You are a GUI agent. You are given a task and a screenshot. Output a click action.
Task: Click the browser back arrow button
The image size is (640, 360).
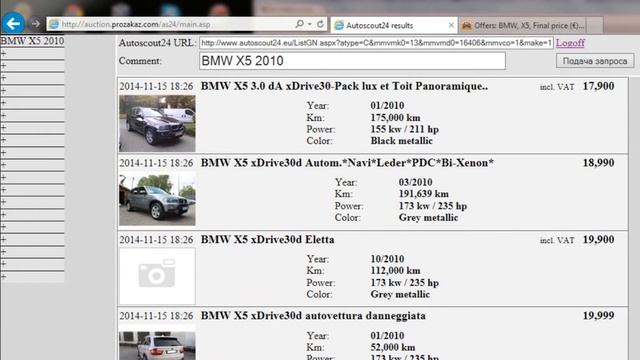pyautogui.click(x=13, y=24)
